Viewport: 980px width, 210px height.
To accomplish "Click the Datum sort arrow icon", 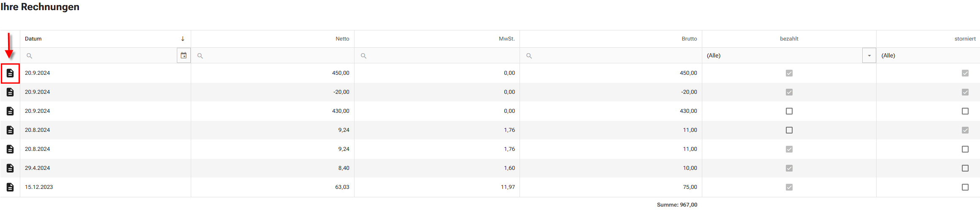I will [183, 39].
